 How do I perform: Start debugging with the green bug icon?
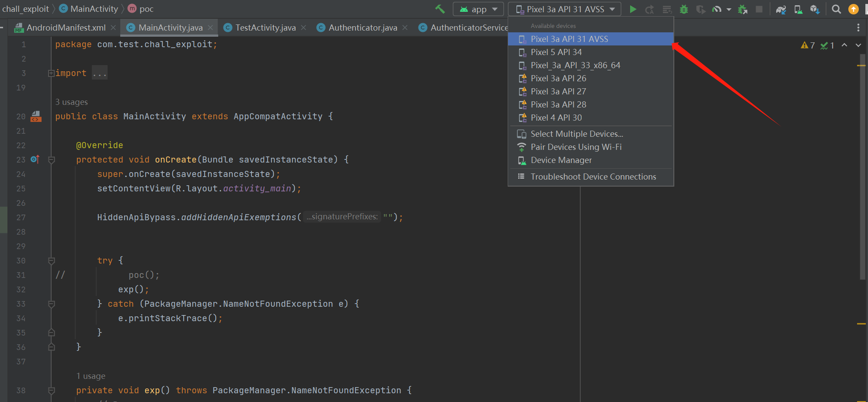(x=684, y=9)
